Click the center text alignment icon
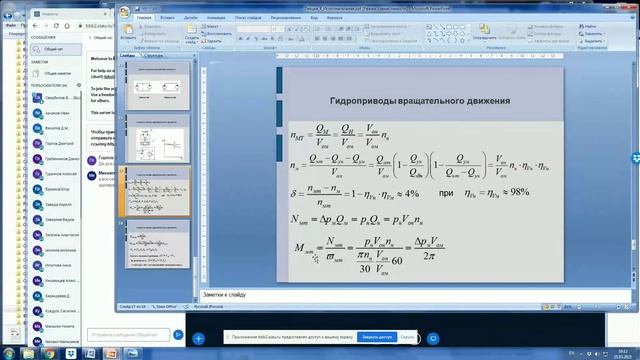 click(325, 39)
